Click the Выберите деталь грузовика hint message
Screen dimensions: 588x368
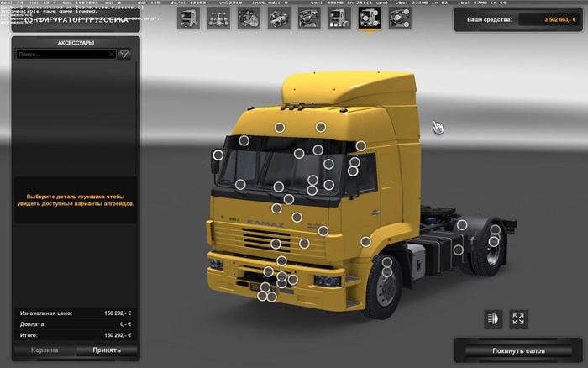click(76, 200)
